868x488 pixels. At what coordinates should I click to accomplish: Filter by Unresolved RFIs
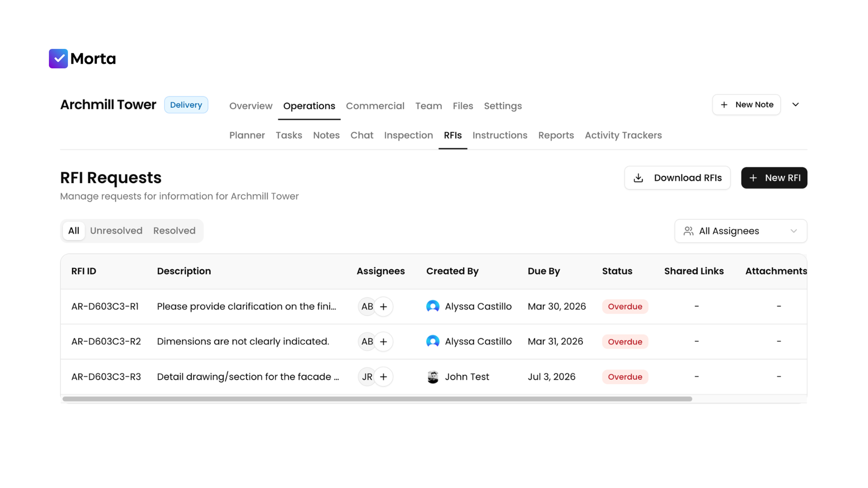click(x=116, y=231)
